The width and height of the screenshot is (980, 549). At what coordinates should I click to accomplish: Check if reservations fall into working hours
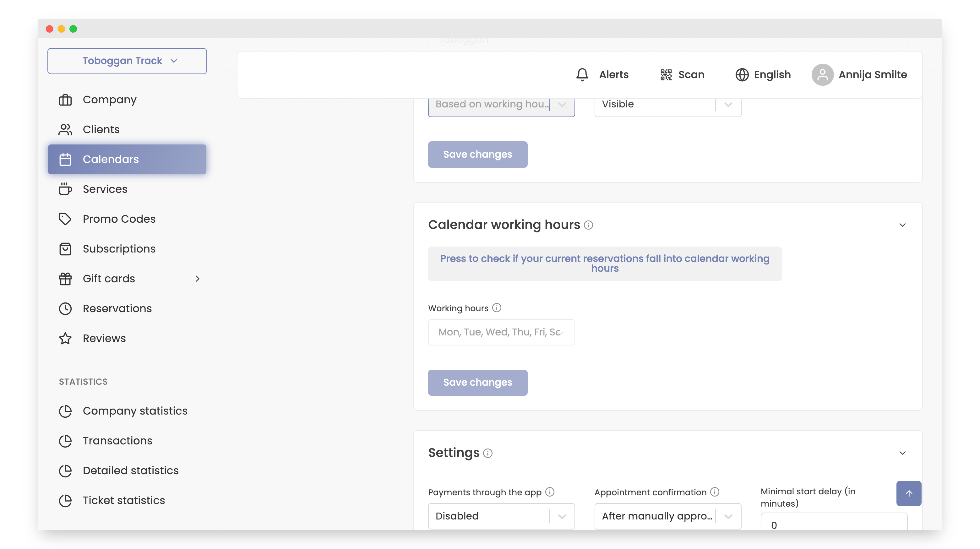pyautogui.click(x=605, y=263)
